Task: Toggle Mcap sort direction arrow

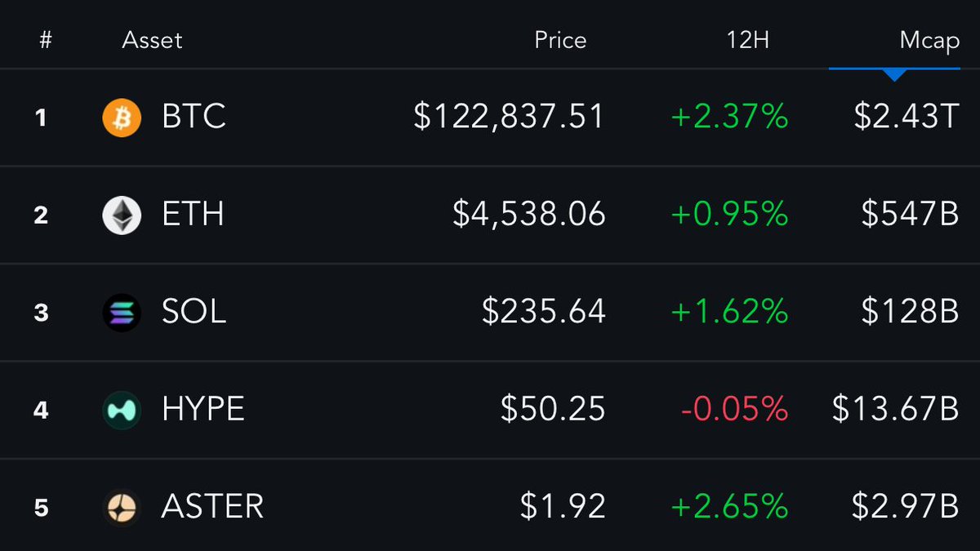Action: click(895, 74)
